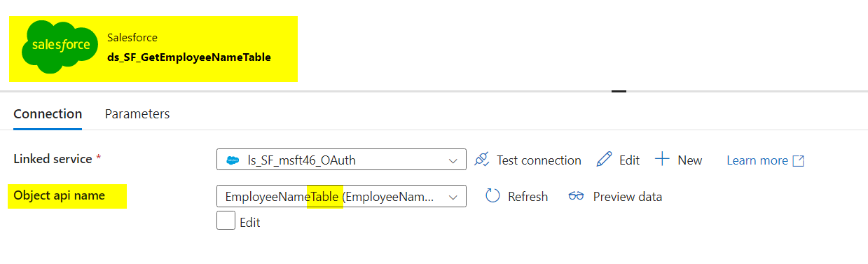Expand the Linked service dropdown arrow
868x264 pixels.
point(453,160)
